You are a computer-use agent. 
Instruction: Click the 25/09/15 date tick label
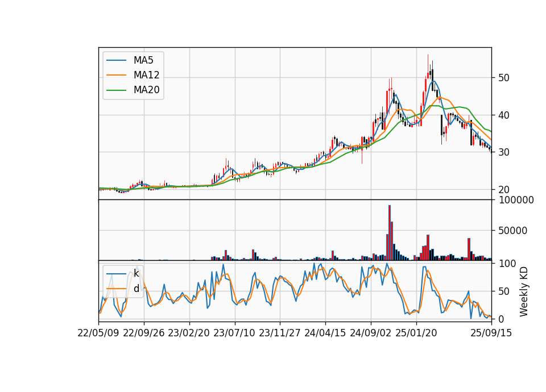point(491,333)
